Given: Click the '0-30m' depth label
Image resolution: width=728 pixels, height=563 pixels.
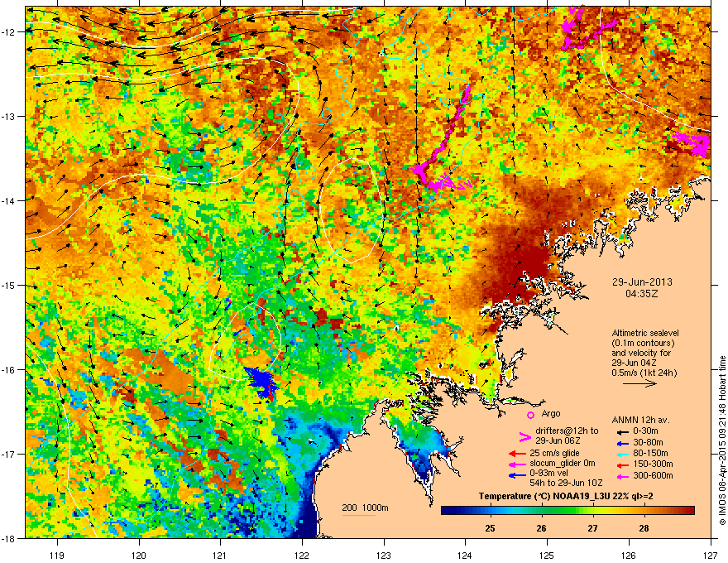Looking at the screenshot, I should click(x=645, y=431).
